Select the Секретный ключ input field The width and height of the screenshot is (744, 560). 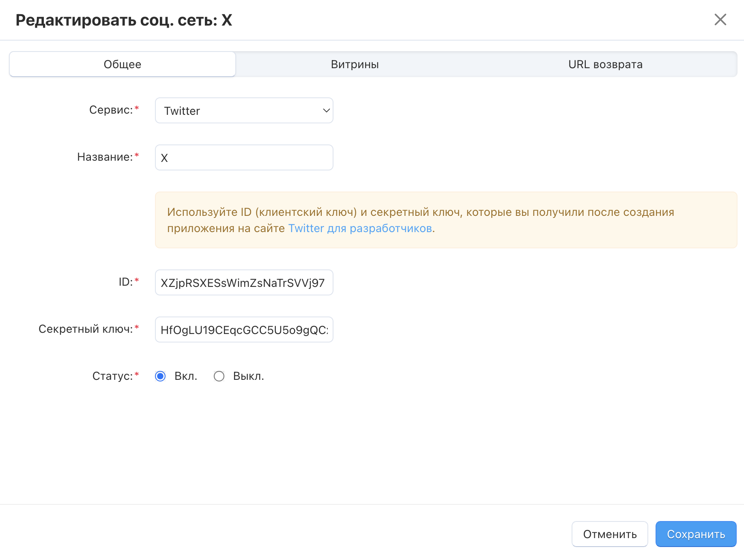pos(244,330)
